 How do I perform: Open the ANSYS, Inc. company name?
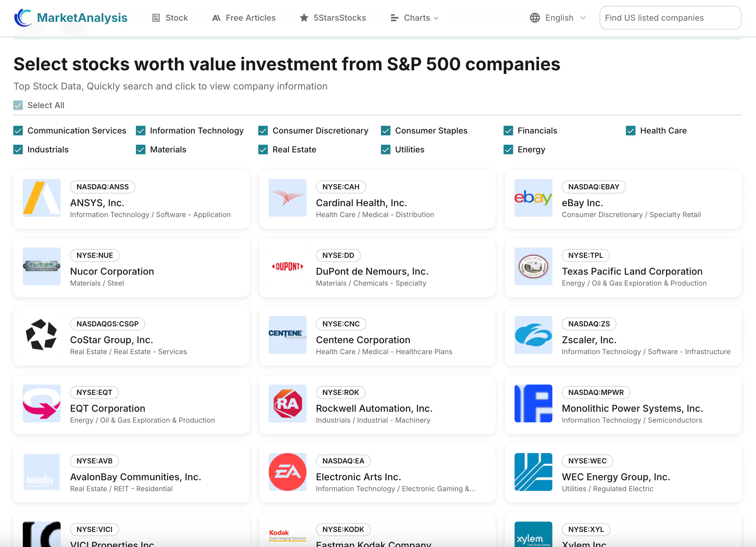click(97, 203)
